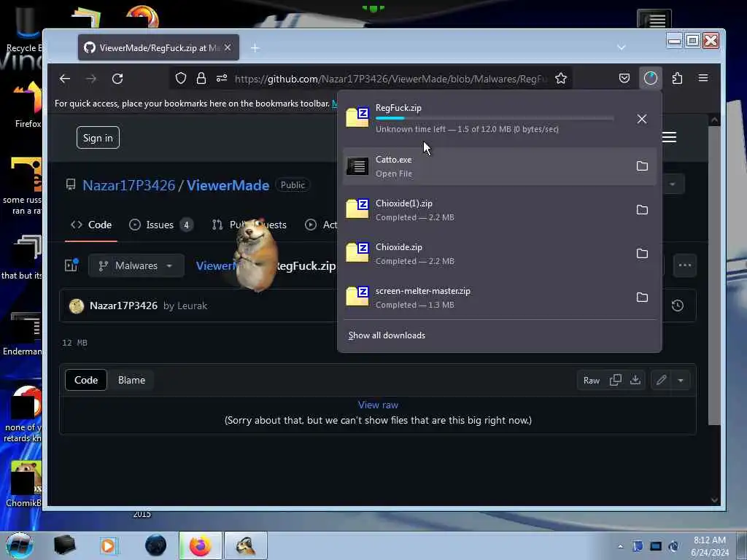Screen dimensions: 747x560
Task: Open the Save to Pocket icon
Action: (x=624, y=78)
